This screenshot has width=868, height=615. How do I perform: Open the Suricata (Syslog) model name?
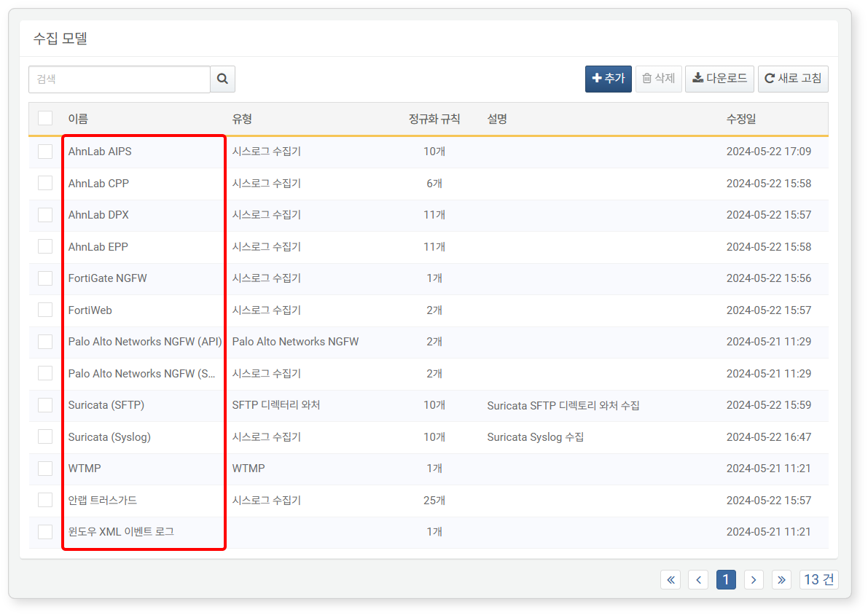(109, 436)
